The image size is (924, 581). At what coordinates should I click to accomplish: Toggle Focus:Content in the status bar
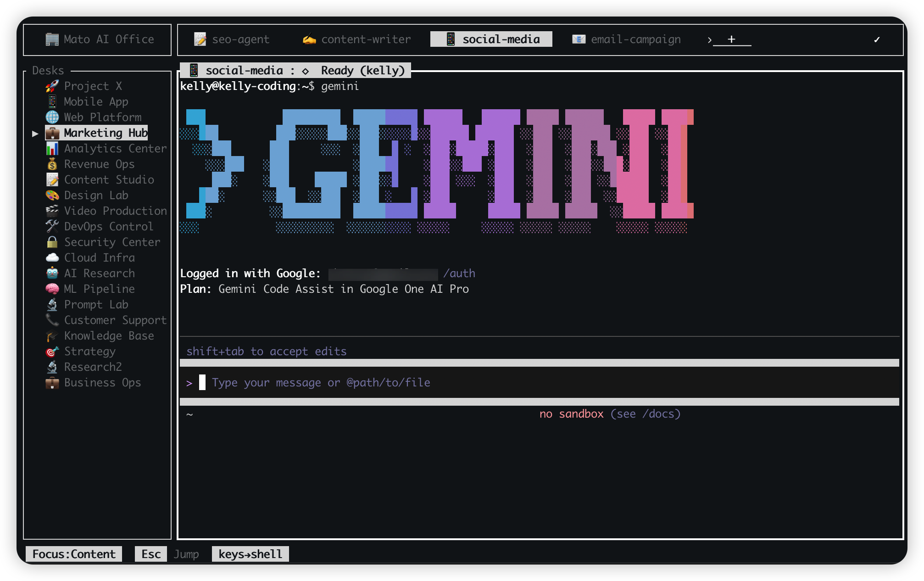tap(73, 554)
